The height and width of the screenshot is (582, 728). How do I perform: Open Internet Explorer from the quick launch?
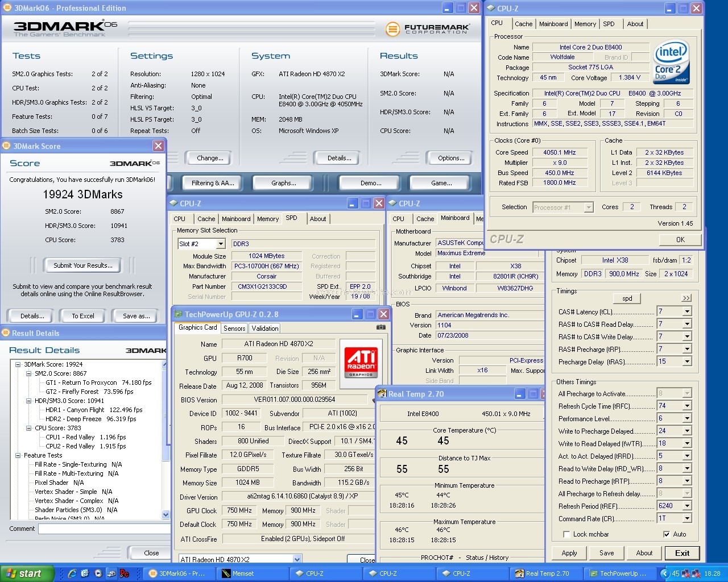tap(72, 573)
